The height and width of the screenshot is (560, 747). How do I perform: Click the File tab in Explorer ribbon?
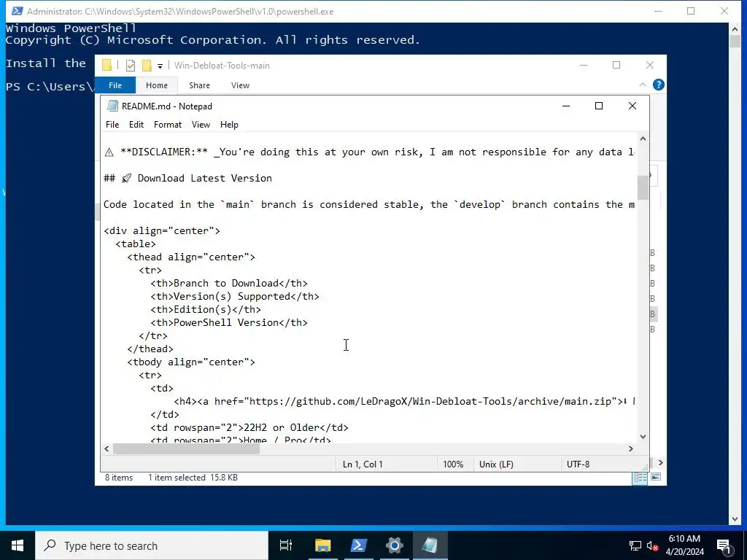[x=115, y=85]
